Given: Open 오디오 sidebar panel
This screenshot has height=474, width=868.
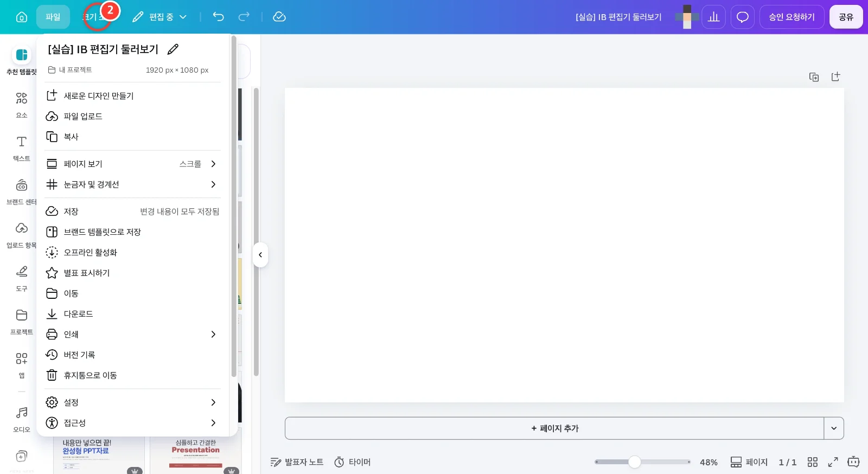Looking at the screenshot, I should 22,419.
